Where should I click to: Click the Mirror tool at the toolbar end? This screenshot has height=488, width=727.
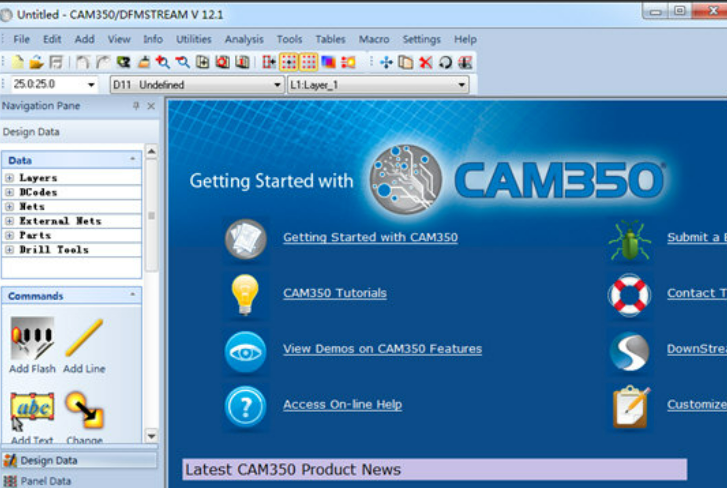[465, 62]
